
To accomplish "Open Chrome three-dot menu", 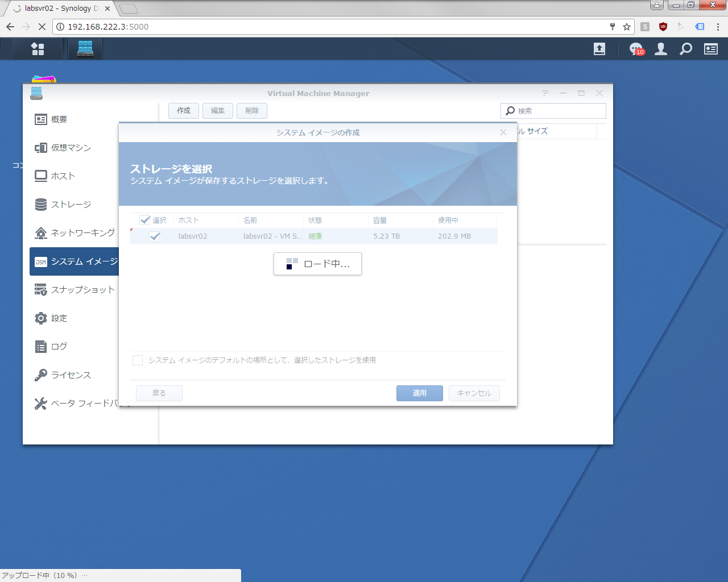I will tap(718, 27).
